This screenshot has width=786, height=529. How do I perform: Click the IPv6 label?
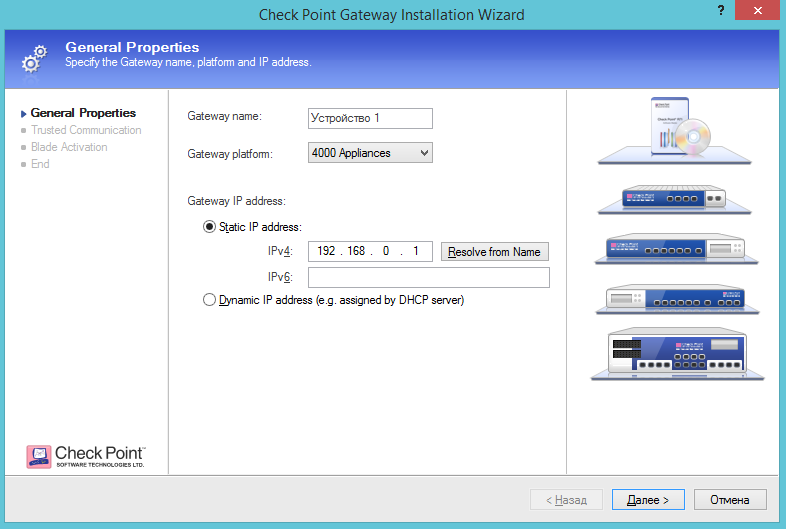click(280, 277)
